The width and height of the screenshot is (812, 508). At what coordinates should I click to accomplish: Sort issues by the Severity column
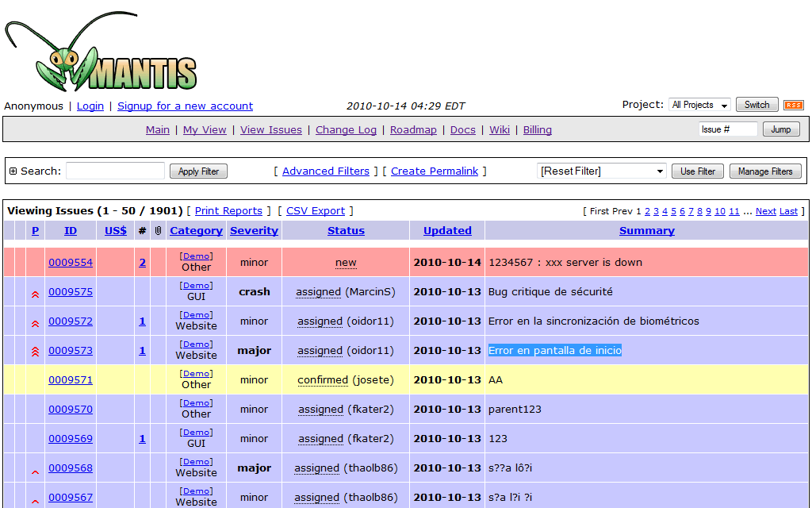254,231
